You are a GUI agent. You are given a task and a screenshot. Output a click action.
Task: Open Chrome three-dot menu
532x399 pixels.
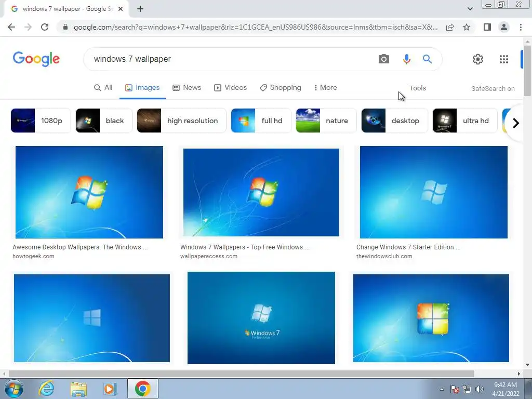[521, 27]
